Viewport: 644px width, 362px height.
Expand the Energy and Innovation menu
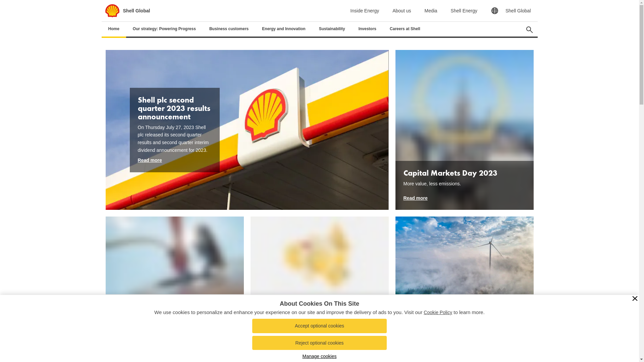(x=284, y=29)
